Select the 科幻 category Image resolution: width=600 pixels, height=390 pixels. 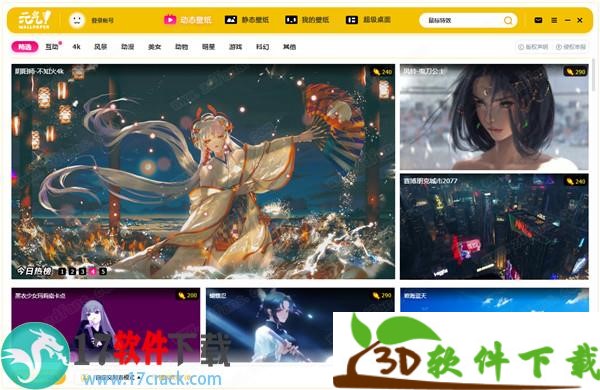262,47
